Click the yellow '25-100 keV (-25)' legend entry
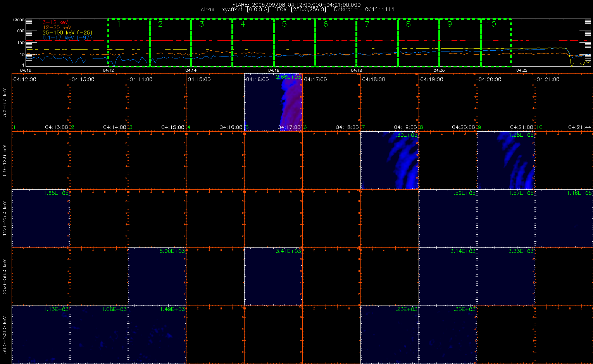The image size is (593, 364). click(67, 33)
